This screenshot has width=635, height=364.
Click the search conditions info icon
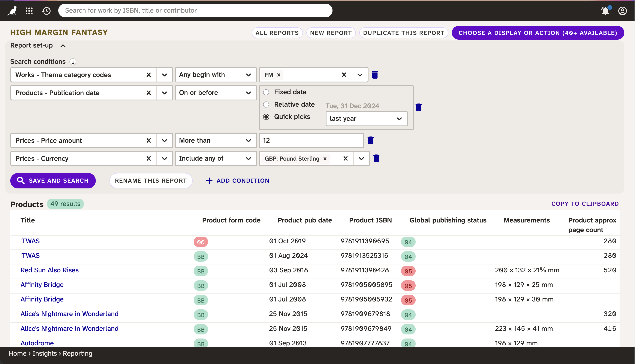(x=73, y=61)
